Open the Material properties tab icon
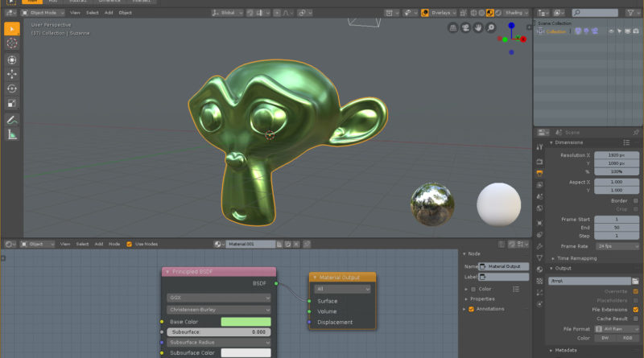 pos(539,270)
